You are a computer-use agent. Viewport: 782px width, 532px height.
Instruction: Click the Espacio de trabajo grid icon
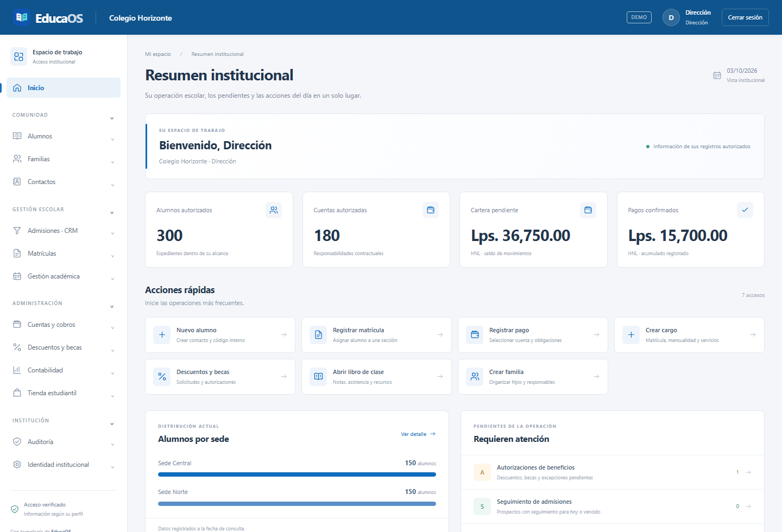19,56
